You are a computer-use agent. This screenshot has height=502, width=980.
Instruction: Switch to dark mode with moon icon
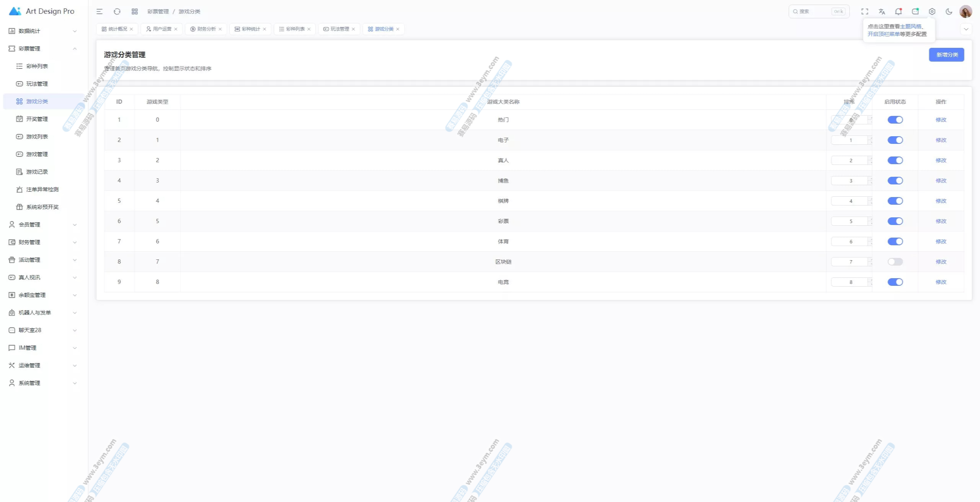[x=949, y=11]
